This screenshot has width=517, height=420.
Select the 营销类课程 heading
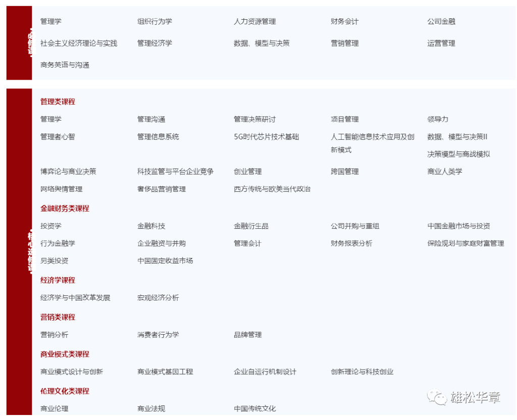tap(57, 317)
